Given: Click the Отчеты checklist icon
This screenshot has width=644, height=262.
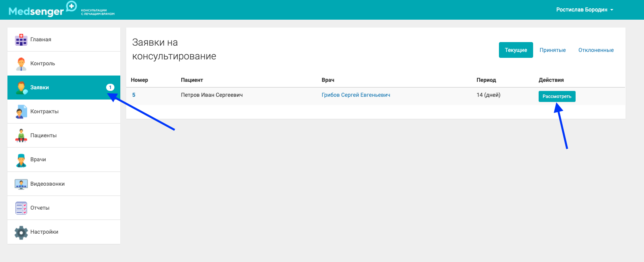Looking at the screenshot, I should 21,208.
